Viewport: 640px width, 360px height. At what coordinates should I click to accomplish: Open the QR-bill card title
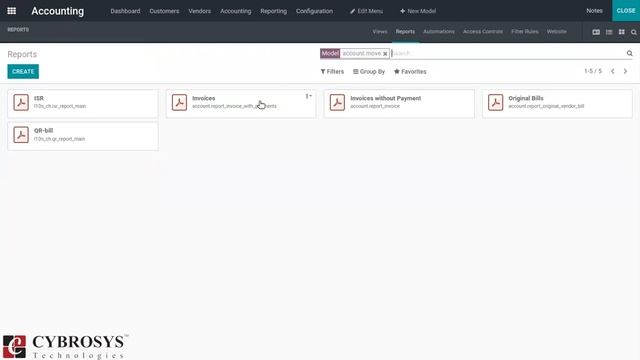tap(44, 131)
